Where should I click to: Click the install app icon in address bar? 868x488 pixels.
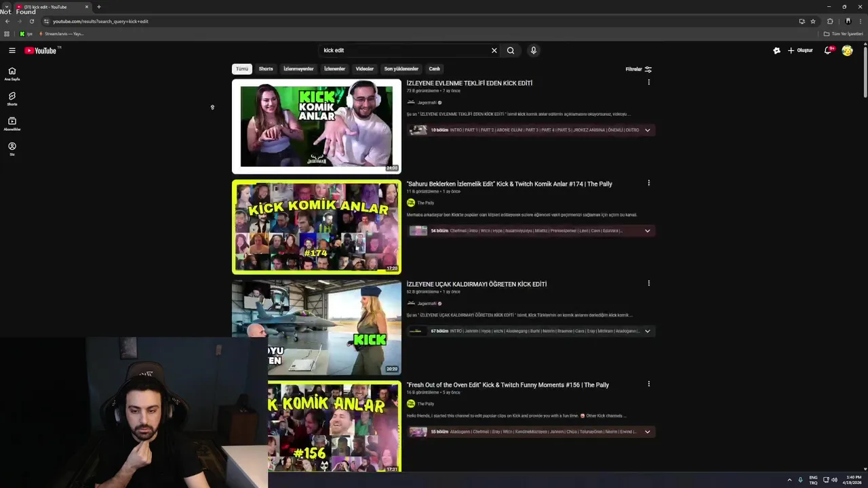point(802,21)
